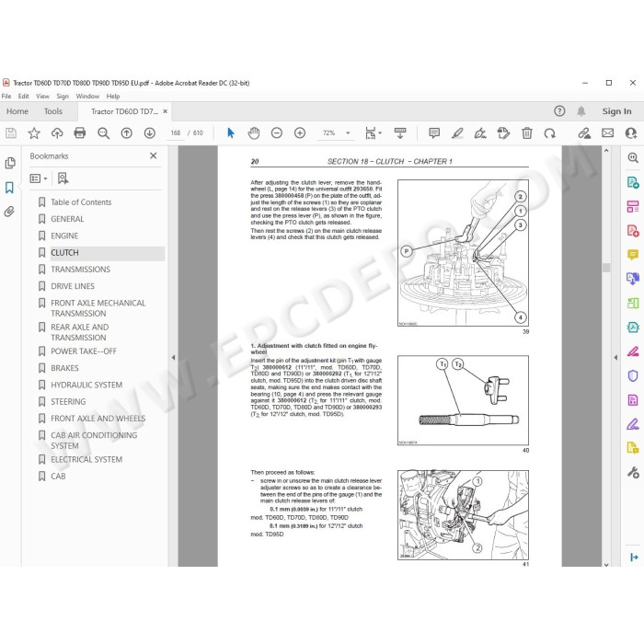Open the GENERAL bookmark
Viewport: 644px width, 644px height.
67,219
